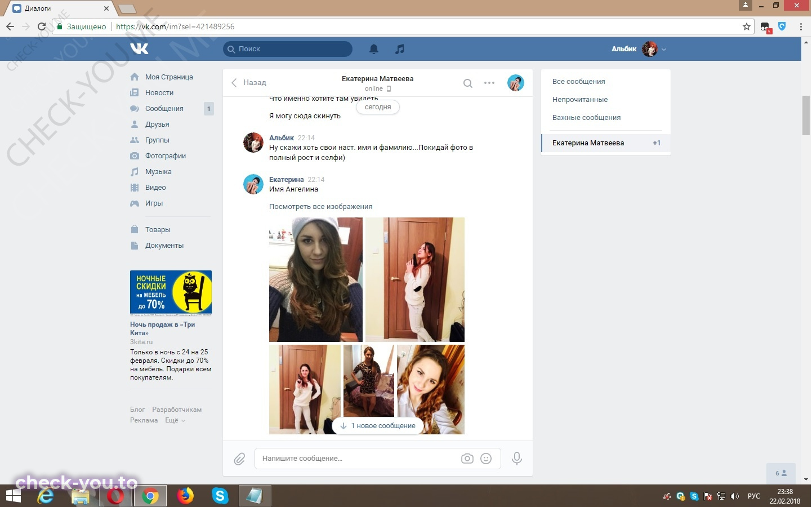
Task: Open Игры in the sidebar
Action: pyautogui.click(x=154, y=203)
